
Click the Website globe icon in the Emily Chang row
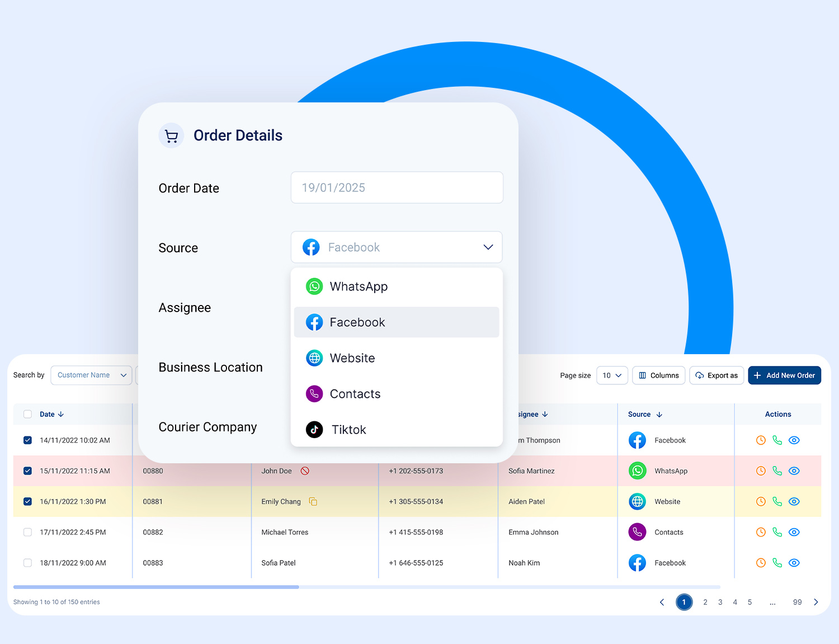[x=637, y=502]
